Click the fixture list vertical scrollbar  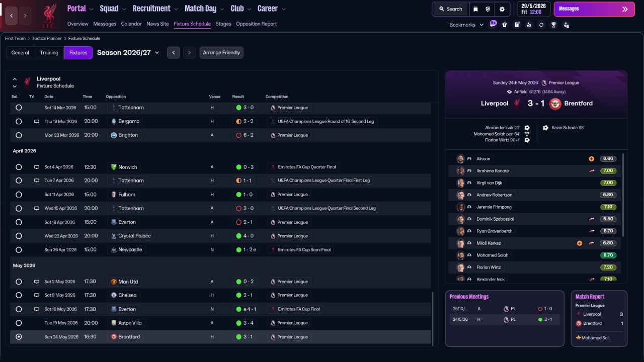[x=432, y=318]
